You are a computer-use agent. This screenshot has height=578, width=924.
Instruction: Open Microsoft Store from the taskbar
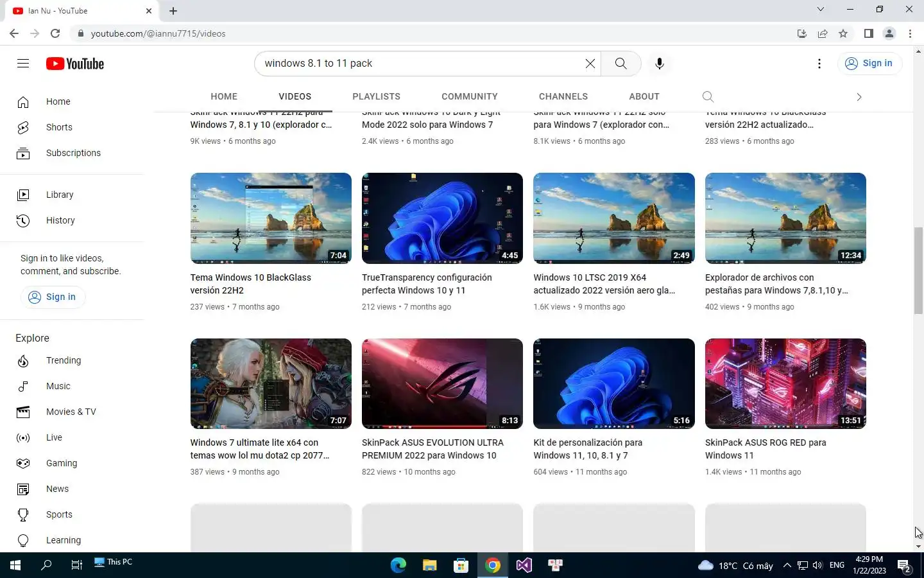tap(461, 565)
